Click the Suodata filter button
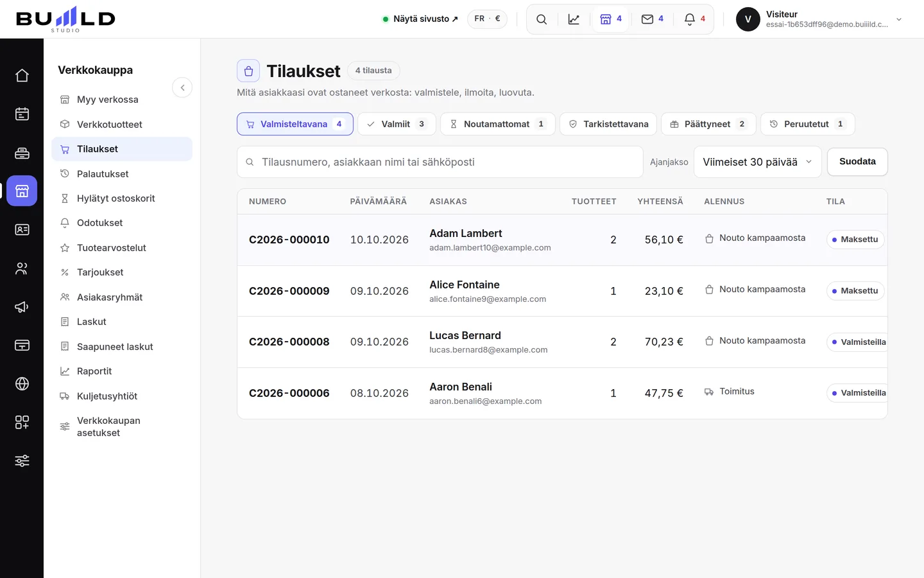The image size is (924, 578). 857,162
